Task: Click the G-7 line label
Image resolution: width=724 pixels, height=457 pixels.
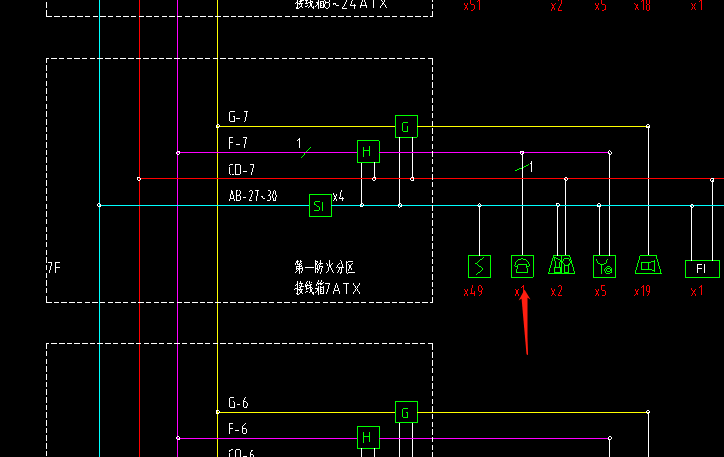Action: tap(238, 116)
